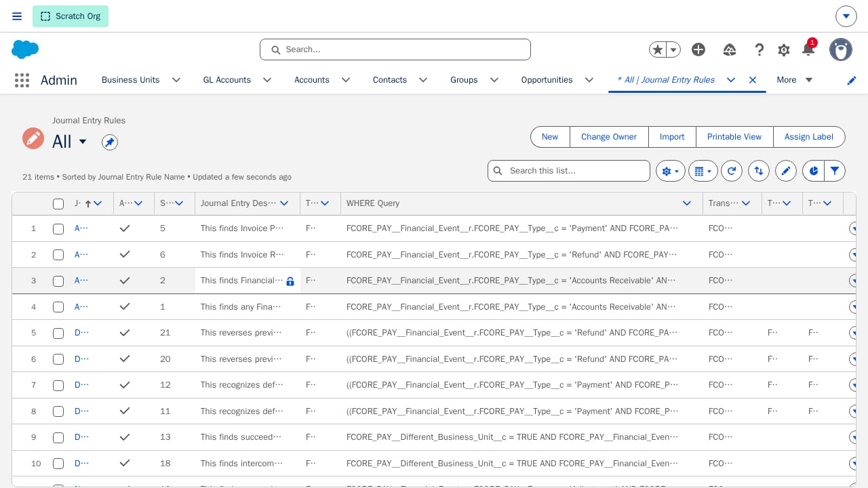The image size is (868, 488).
Task: Show the charts panel
Action: 813,171
